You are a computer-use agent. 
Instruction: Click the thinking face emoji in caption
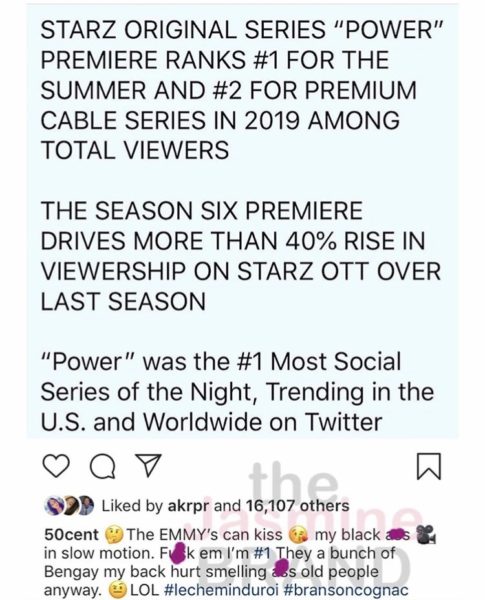coord(114,535)
